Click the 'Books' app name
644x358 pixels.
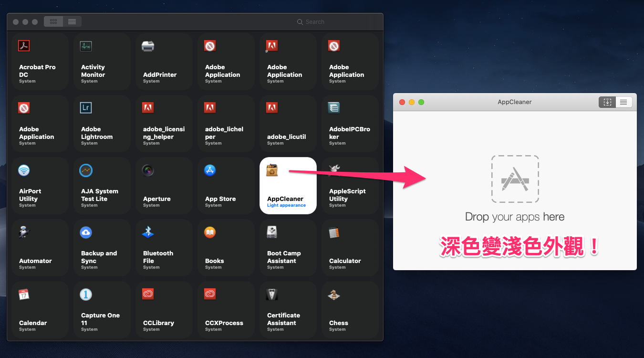215,261
